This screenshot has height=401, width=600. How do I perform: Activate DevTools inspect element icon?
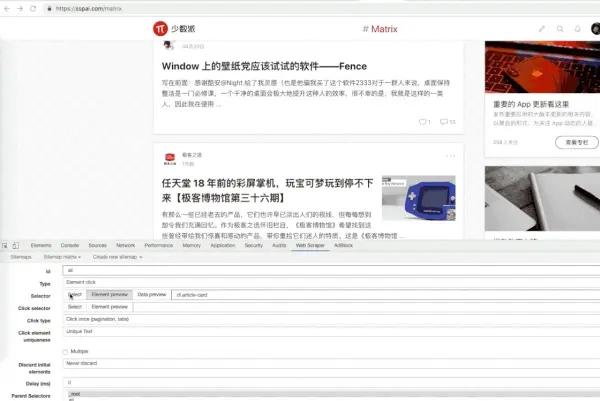click(5, 245)
